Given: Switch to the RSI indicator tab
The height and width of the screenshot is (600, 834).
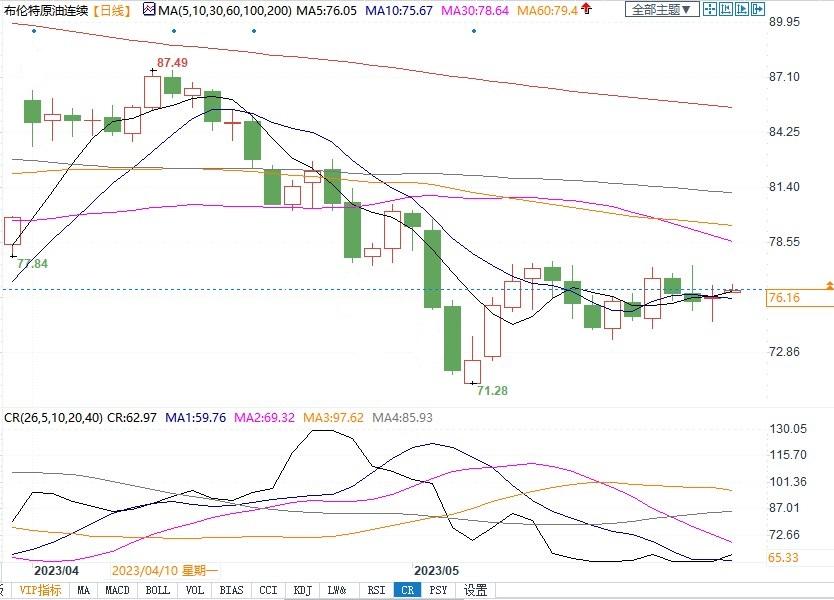Looking at the screenshot, I should tap(376, 590).
